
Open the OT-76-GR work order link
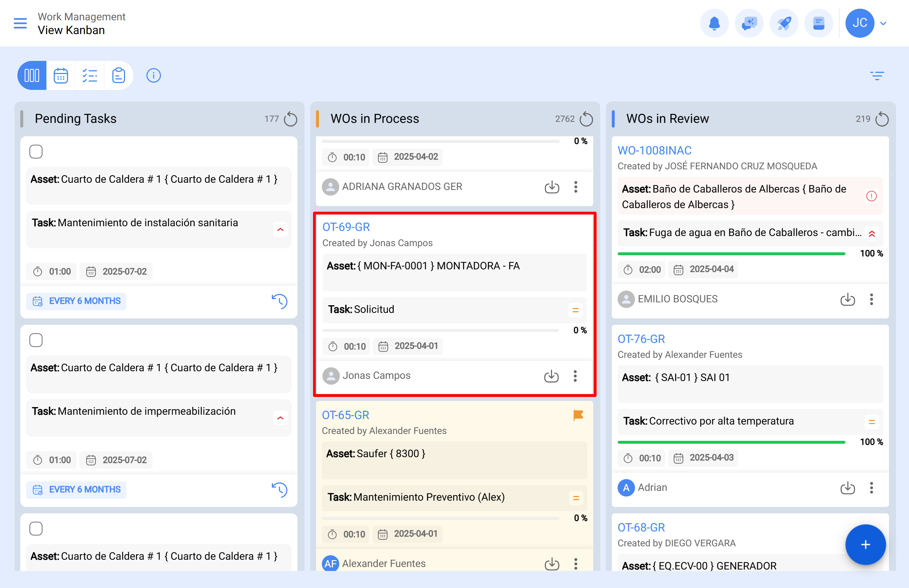click(x=641, y=339)
